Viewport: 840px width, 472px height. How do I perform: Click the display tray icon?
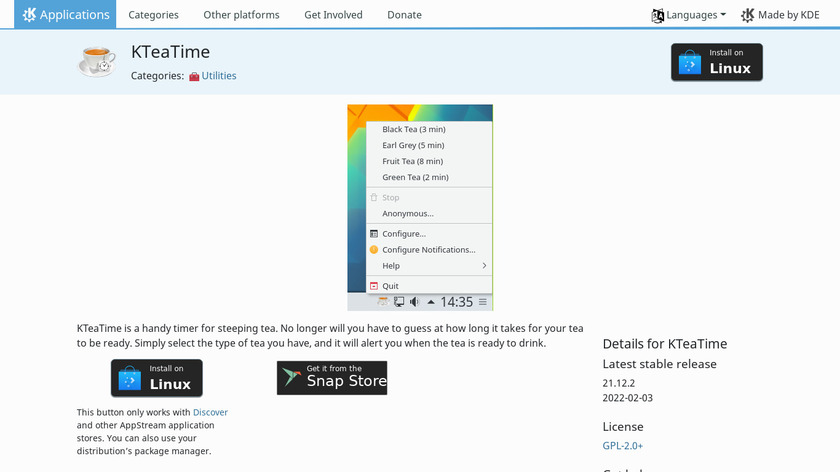[399, 302]
